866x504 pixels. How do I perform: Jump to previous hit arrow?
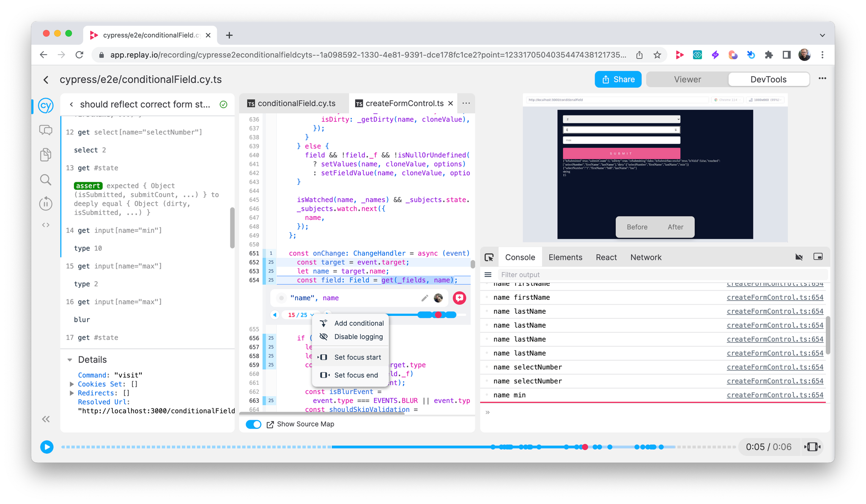pos(275,315)
